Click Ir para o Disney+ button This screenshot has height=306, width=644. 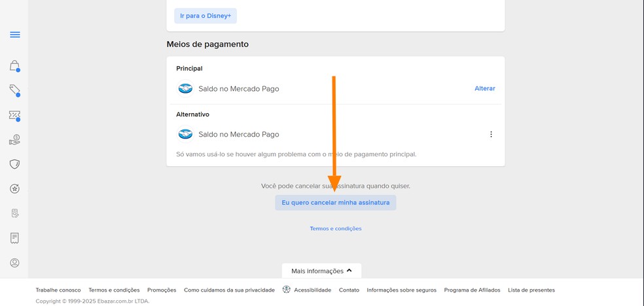pos(206,16)
